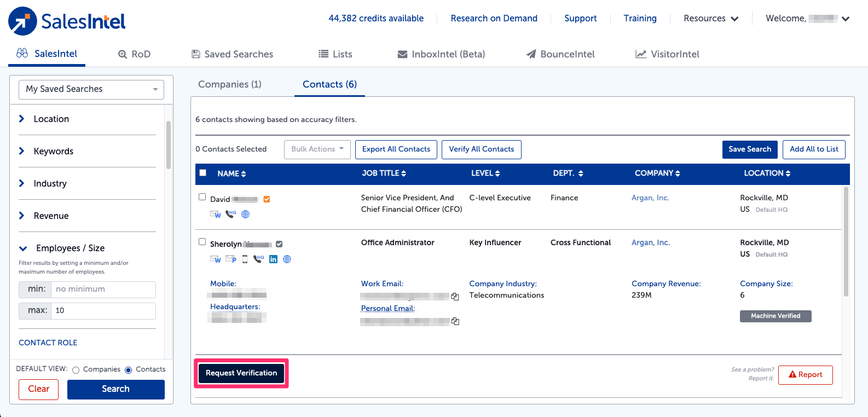Select the checkbox for Sherolyn

(x=202, y=242)
